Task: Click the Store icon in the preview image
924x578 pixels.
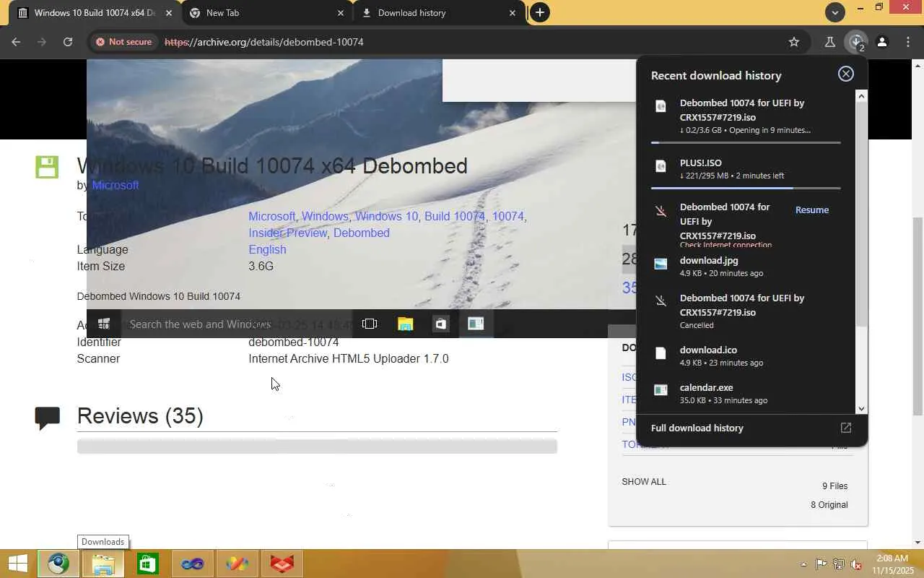Action: [440, 324]
